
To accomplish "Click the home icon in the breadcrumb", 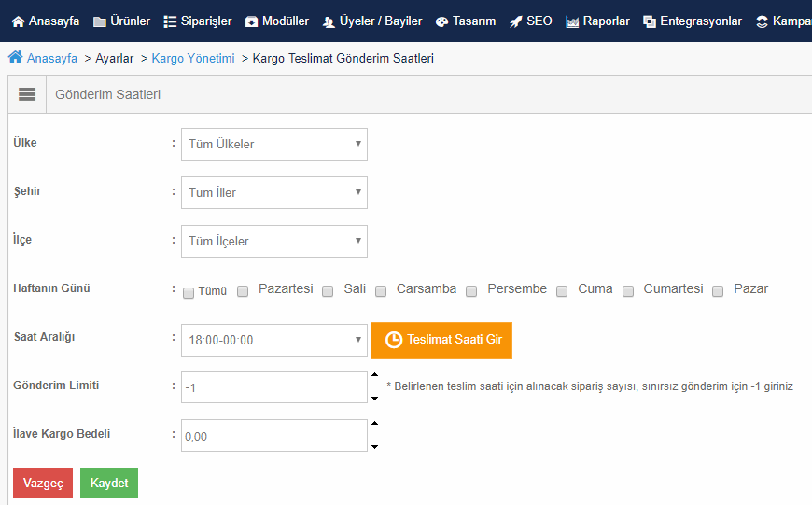I will coord(16,57).
